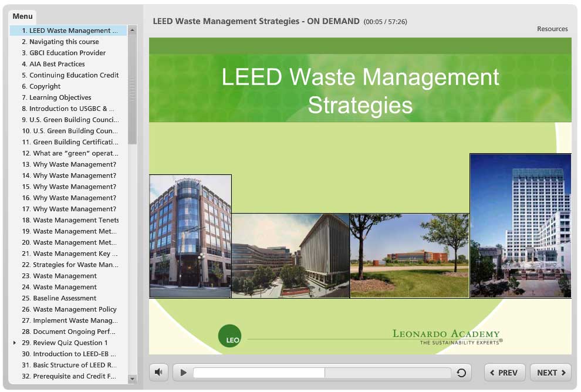Click the replay circular arrow icon
The image size is (581, 392).
461,373
